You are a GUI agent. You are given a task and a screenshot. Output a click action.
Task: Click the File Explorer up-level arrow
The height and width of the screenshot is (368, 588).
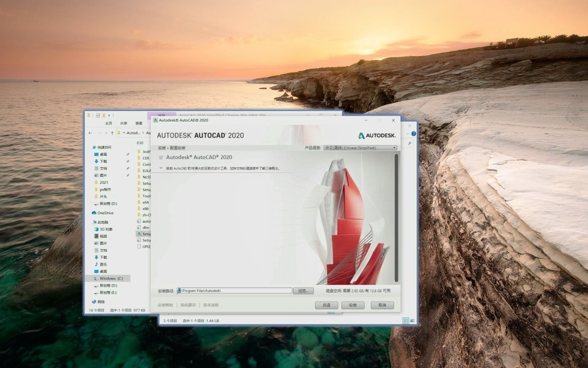click(x=112, y=133)
